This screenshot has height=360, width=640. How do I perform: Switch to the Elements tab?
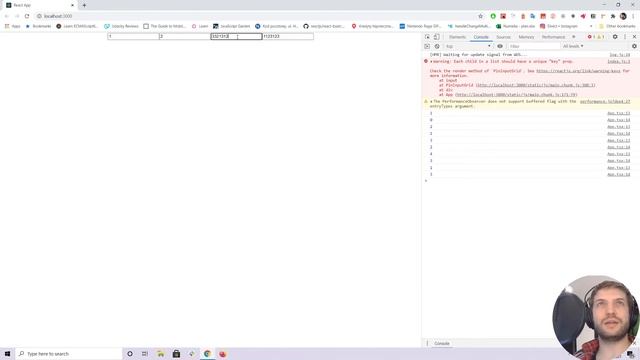tap(457, 37)
